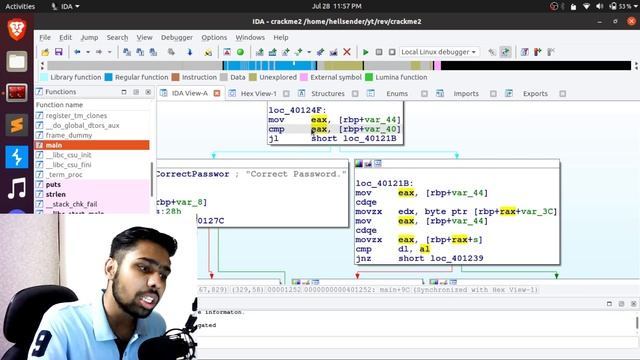Click the highlighted debugger toggle icon
This screenshot has height=360, width=640.
click(505, 52)
